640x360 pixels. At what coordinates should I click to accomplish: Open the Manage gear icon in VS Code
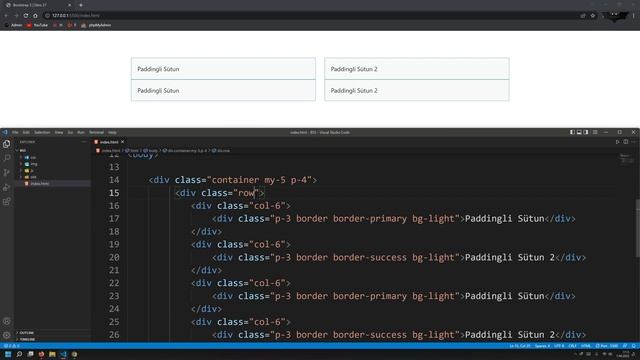pyautogui.click(x=7, y=335)
